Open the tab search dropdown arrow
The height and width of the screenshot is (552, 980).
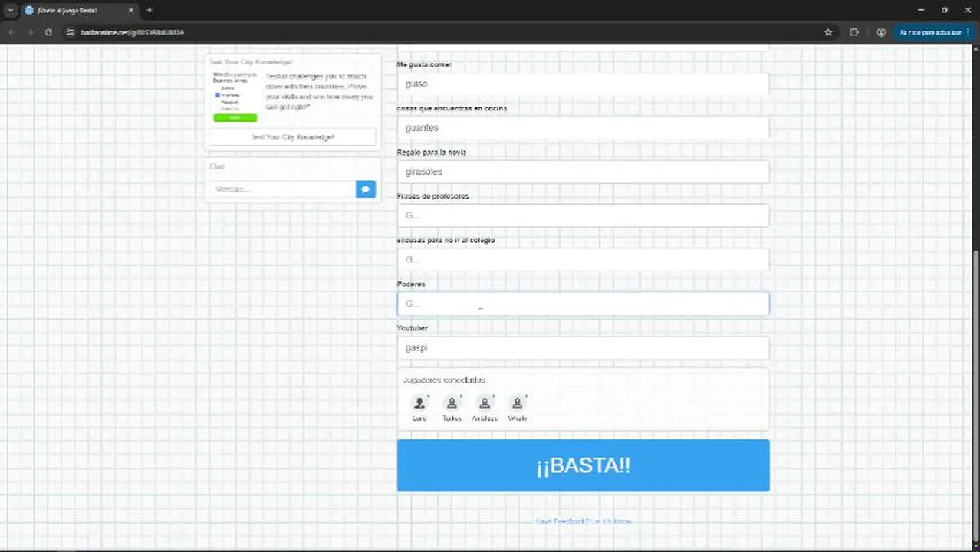(11, 10)
